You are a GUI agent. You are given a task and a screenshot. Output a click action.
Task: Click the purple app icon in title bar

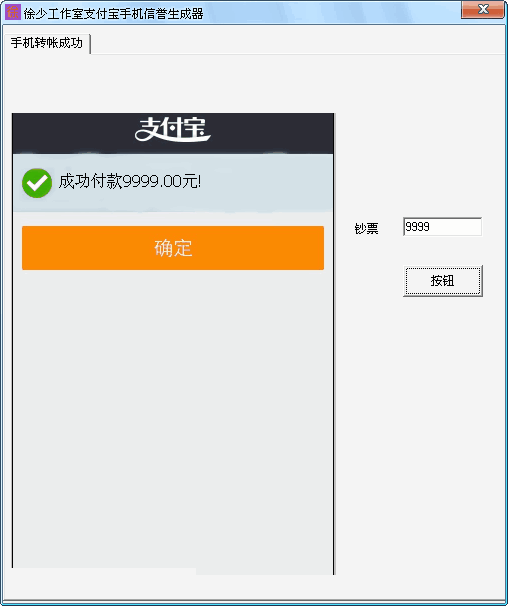[12, 12]
